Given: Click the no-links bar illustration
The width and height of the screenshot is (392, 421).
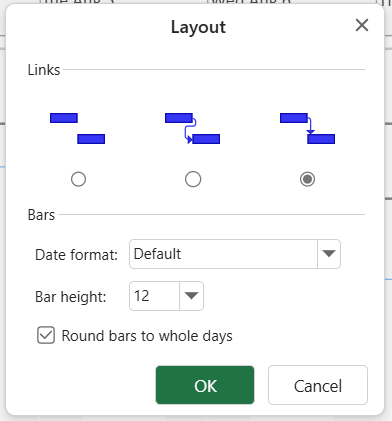Looking at the screenshot, I should pyautogui.click(x=78, y=128).
